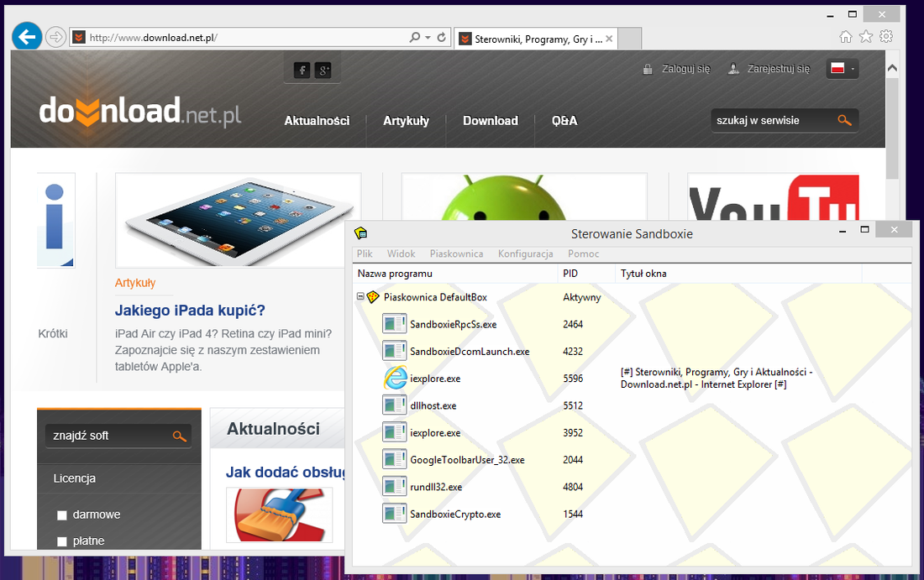This screenshot has width=924, height=580.
Task: Click the CCleaner brush thumbnail
Action: tap(280, 515)
